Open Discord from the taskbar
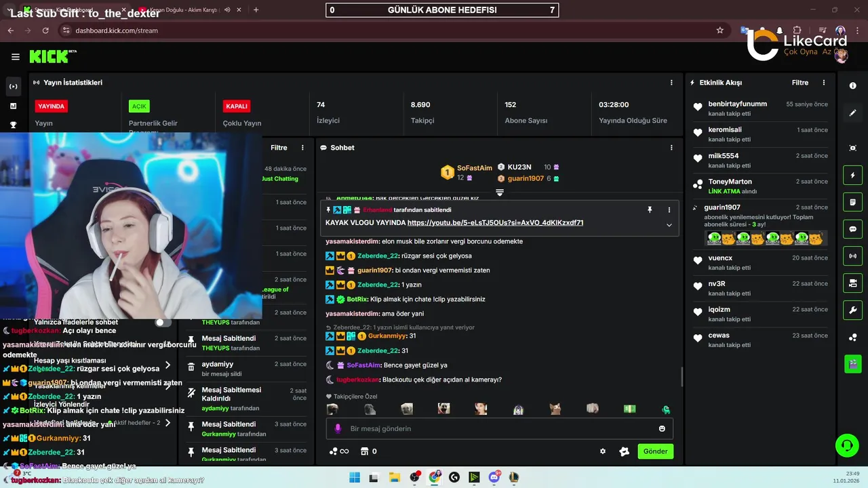This screenshot has height=488, width=868. tap(494, 477)
